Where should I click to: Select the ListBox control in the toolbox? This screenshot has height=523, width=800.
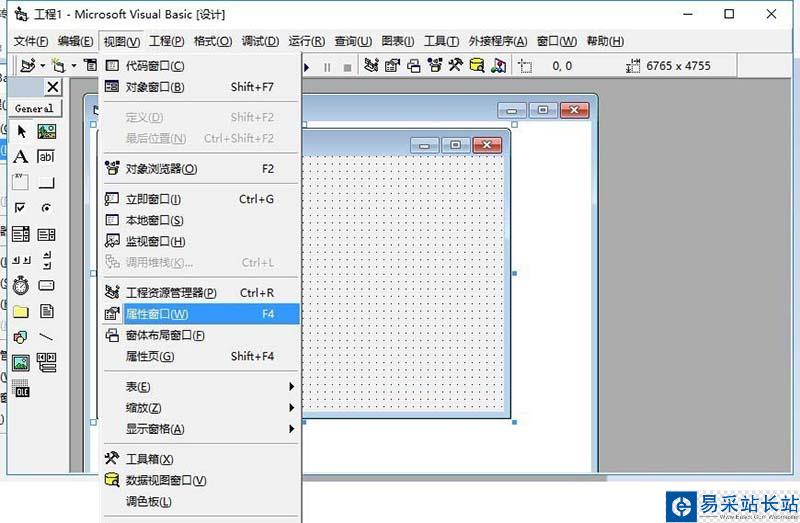[46, 235]
